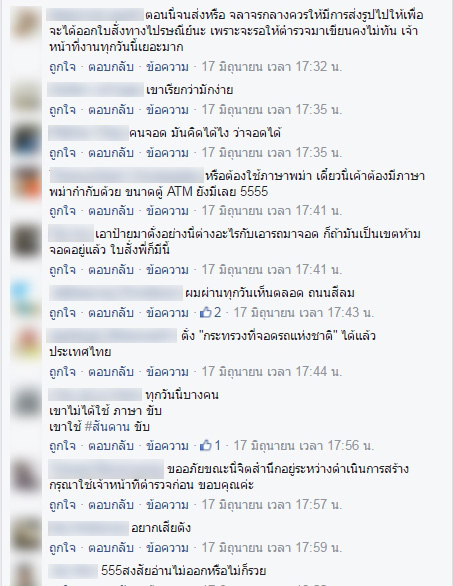Like the comment posted at 17:32 น.
Viewport: 453px width, 586px height.
coord(62,67)
